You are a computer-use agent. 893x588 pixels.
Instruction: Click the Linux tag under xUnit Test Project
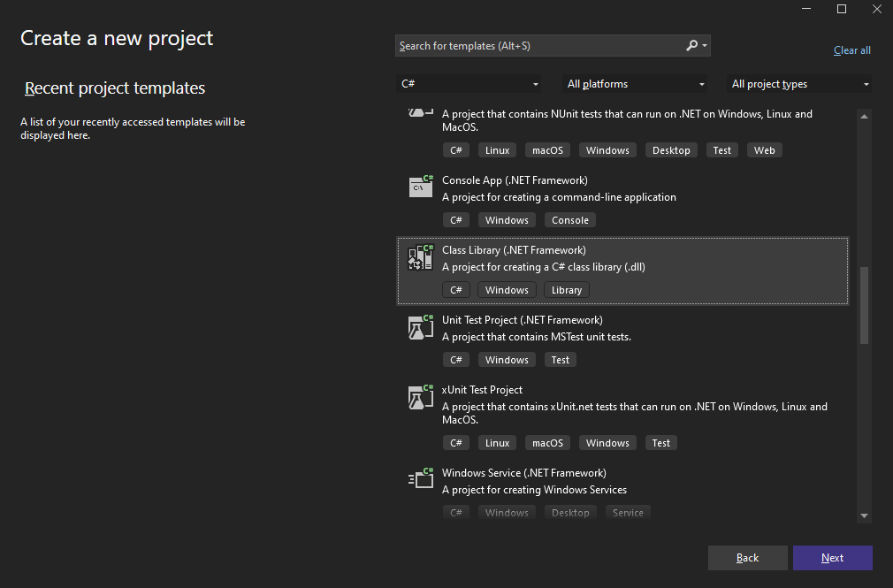pyautogui.click(x=497, y=443)
